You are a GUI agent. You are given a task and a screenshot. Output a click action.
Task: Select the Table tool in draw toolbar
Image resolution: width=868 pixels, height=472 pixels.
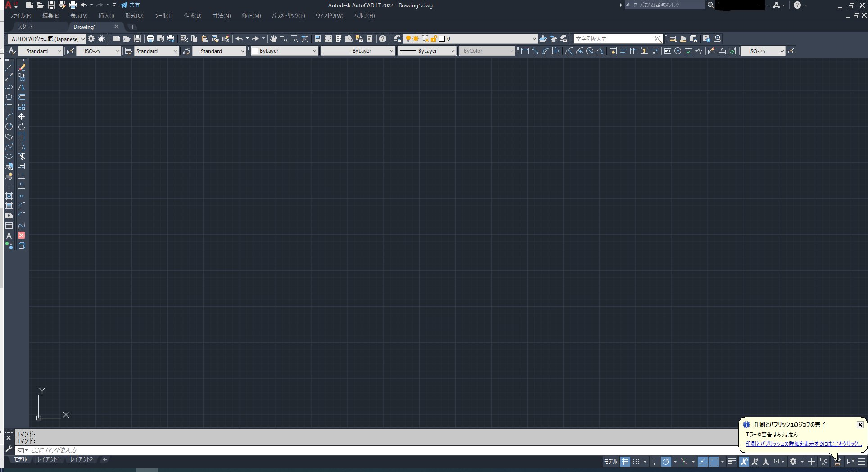[9, 226]
